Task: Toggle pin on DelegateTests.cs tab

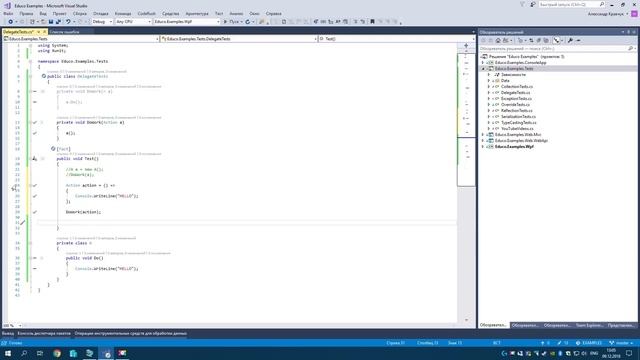Action: coord(39,32)
